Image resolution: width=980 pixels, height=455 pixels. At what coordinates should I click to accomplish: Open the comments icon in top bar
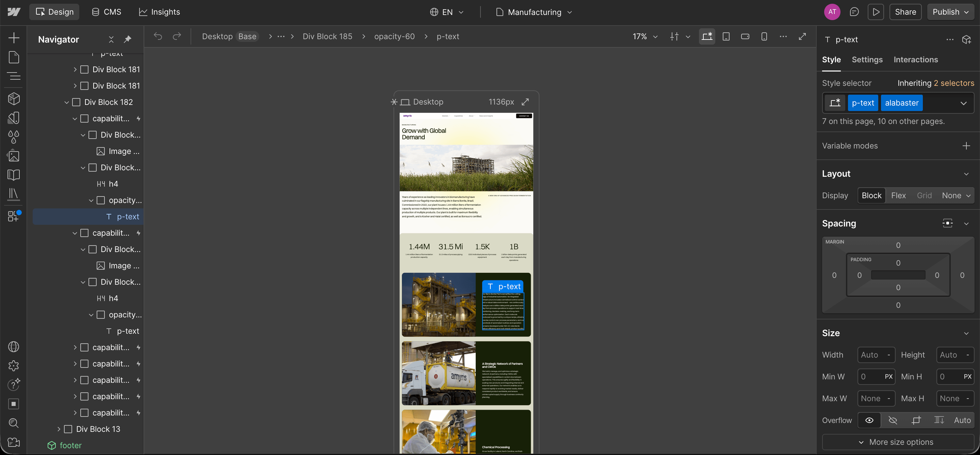(x=854, y=12)
